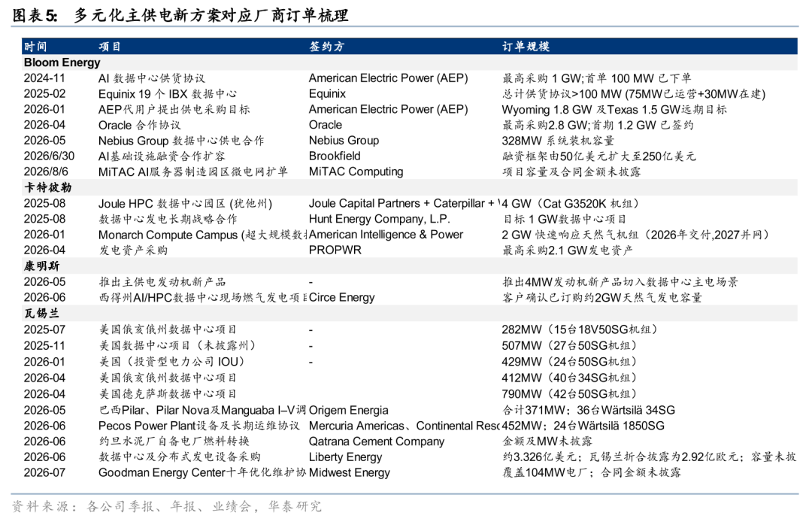The width and height of the screenshot is (812, 519).
Task: Click the source note 资料来源
Action: coord(166,506)
